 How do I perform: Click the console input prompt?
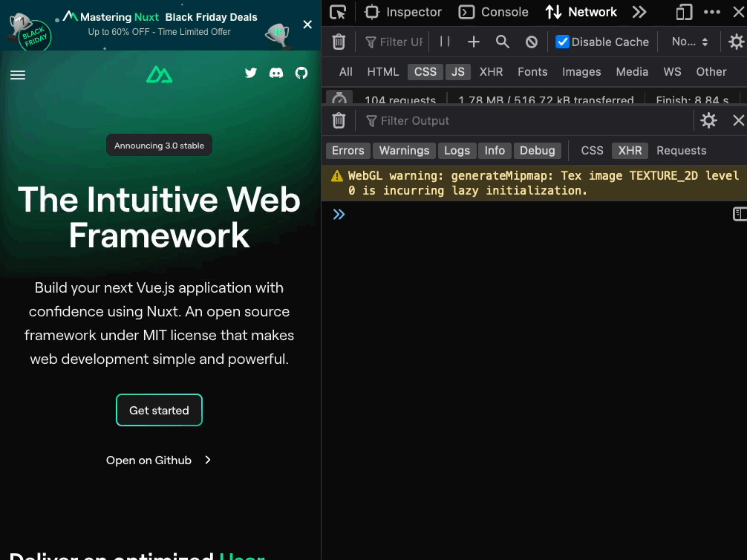pos(534,215)
